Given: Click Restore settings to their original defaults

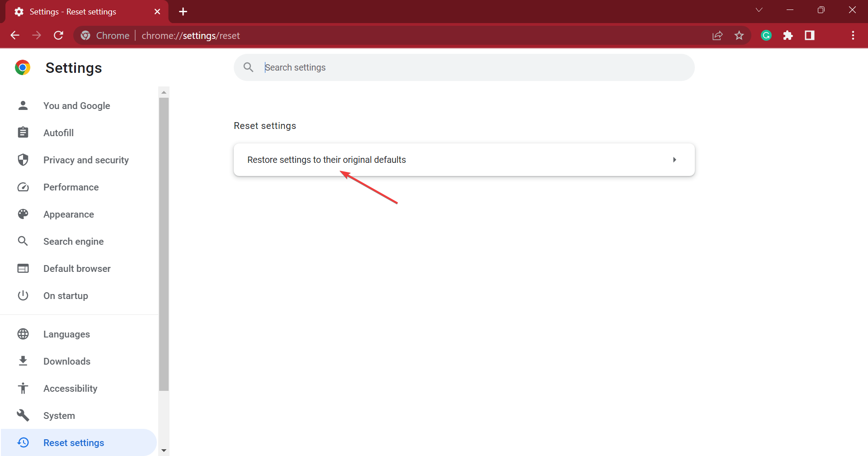Looking at the screenshot, I should pyautogui.click(x=464, y=160).
